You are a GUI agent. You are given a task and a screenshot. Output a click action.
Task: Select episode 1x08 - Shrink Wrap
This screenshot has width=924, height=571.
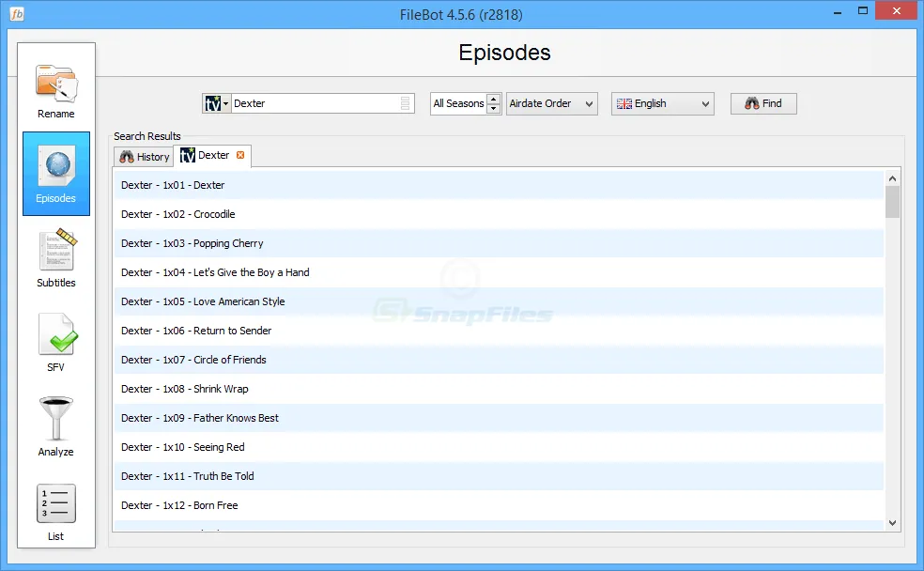pos(499,389)
